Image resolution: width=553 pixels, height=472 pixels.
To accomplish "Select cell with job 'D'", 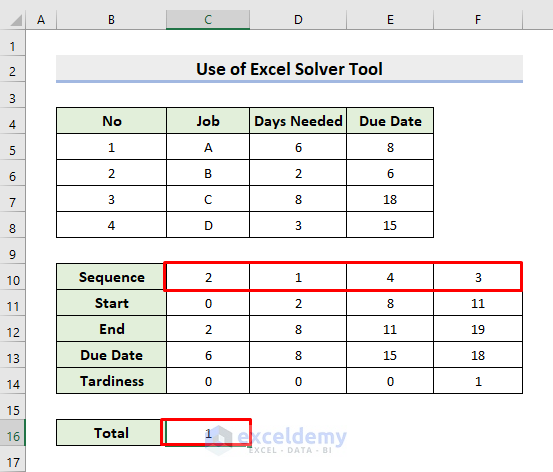I will (208, 225).
